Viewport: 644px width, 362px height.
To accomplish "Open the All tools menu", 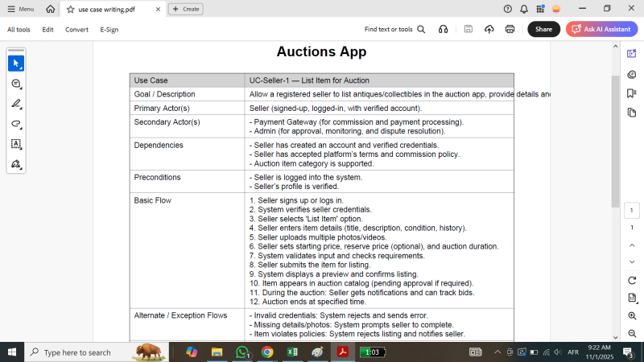I will pyautogui.click(x=19, y=30).
